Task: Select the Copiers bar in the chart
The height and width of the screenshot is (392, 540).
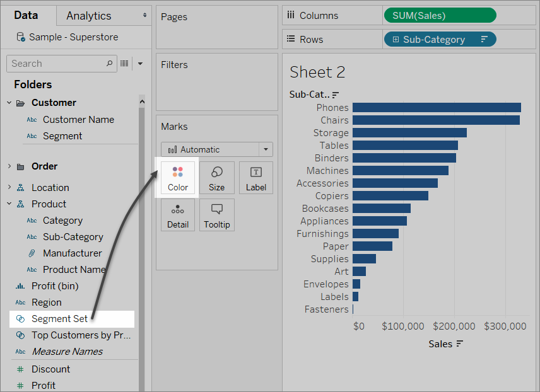Action: [390, 195]
